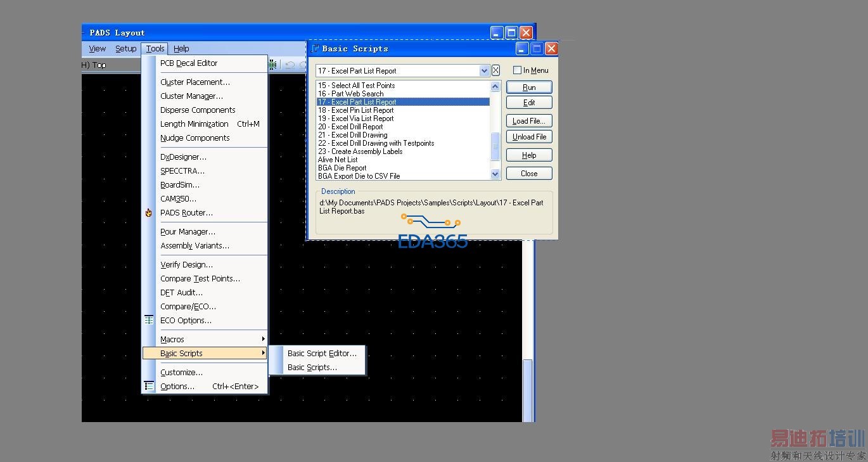Click the Edit button in Basic Scripts
Viewport: 868px width, 462px height.
529,103
